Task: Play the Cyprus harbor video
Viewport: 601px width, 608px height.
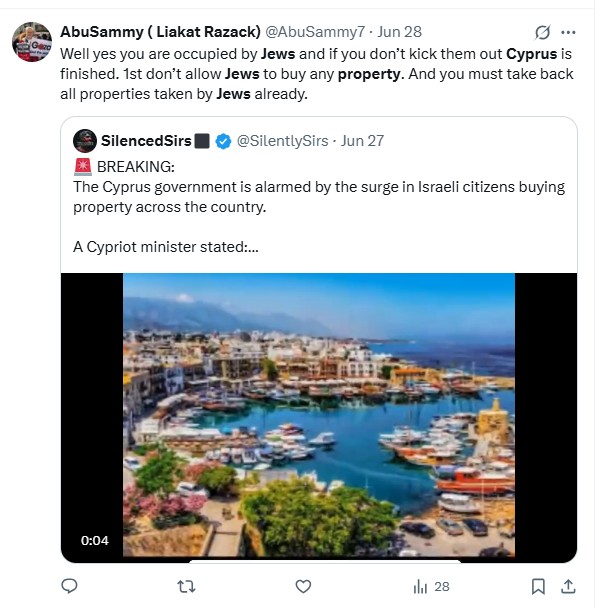Action: pyautogui.click(x=319, y=415)
